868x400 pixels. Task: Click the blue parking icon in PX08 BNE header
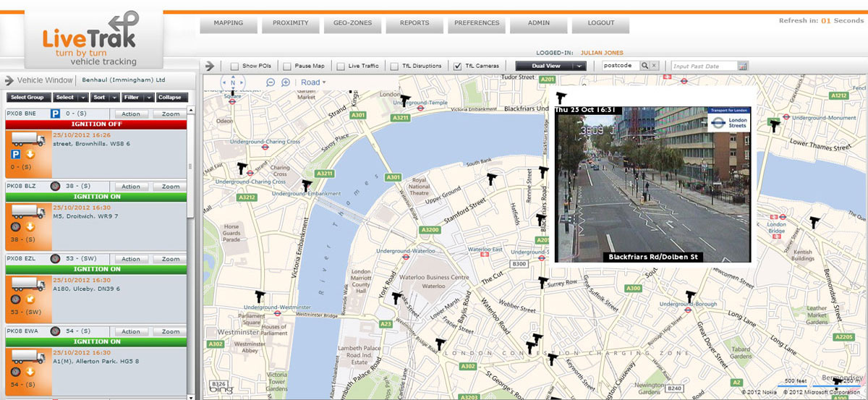(54, 114)
